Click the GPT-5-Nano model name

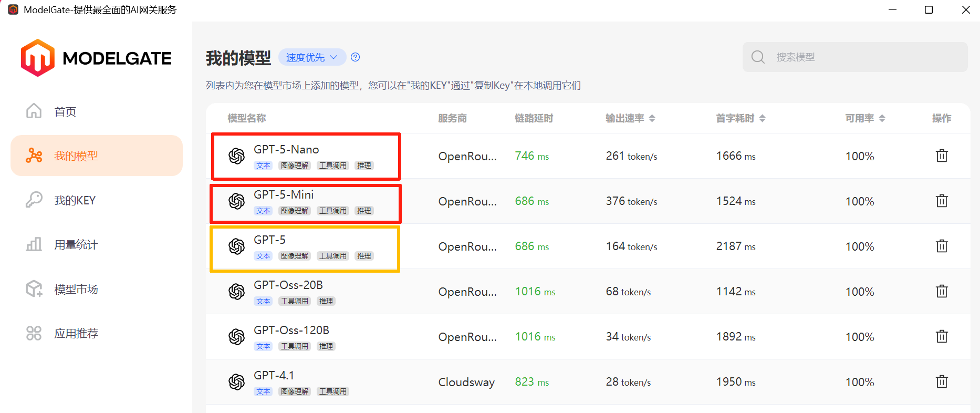(x=286, y=149)
